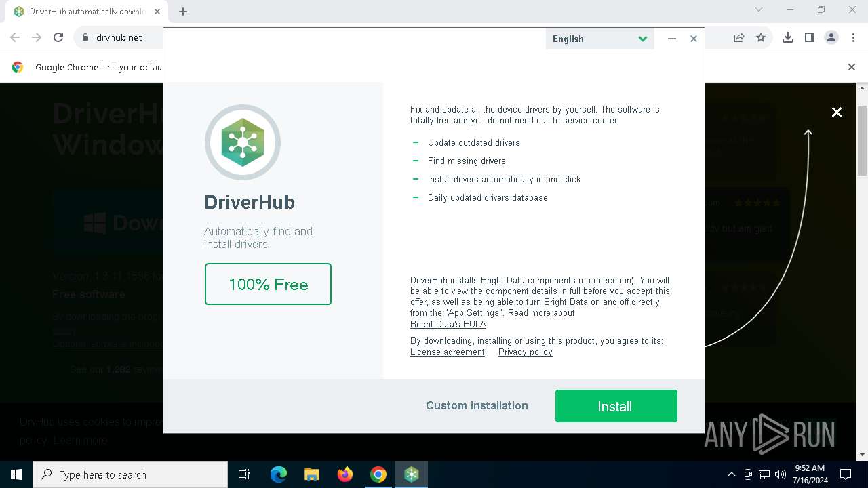Launch Firefox from the taskbar
The height and width of the screenshot is (488, 868).
[x=345, y=474]
